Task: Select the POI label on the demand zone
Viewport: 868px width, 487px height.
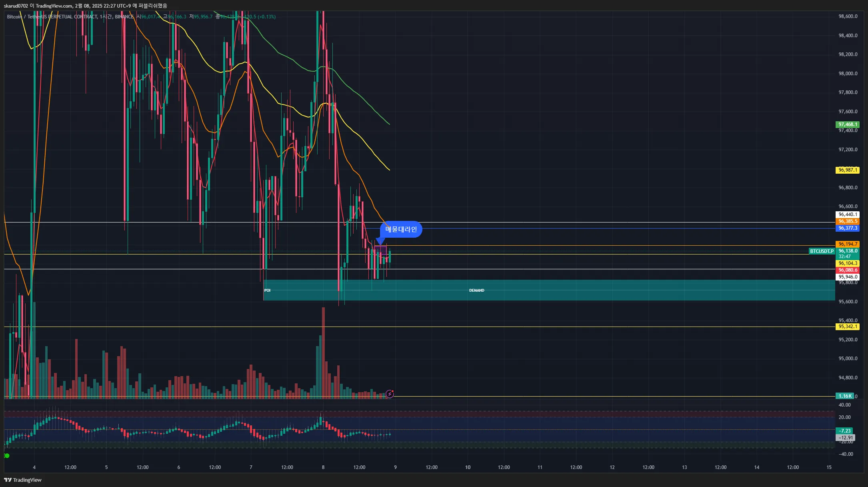Action: [267, 291]
